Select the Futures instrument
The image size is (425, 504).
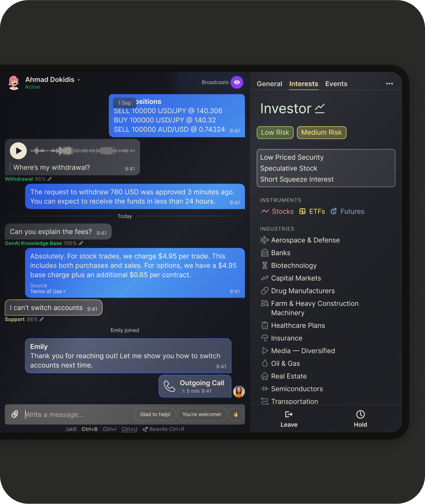tap(347, 211)
